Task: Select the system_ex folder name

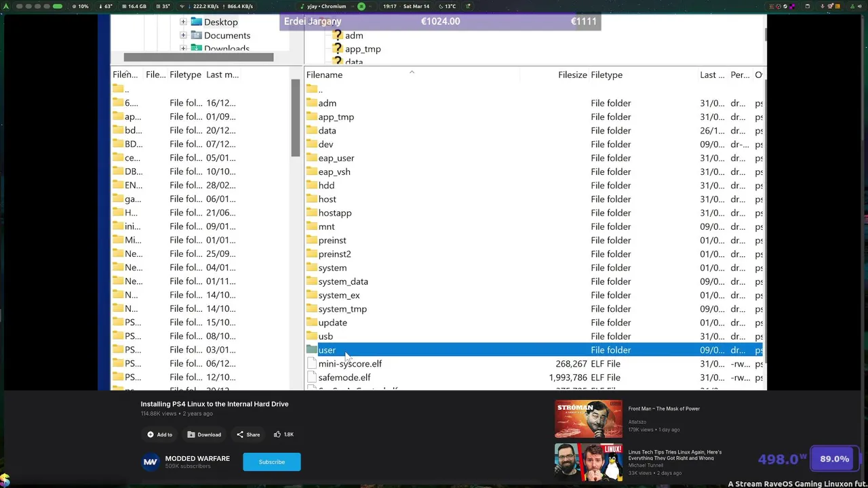Action: coord(339,296)
